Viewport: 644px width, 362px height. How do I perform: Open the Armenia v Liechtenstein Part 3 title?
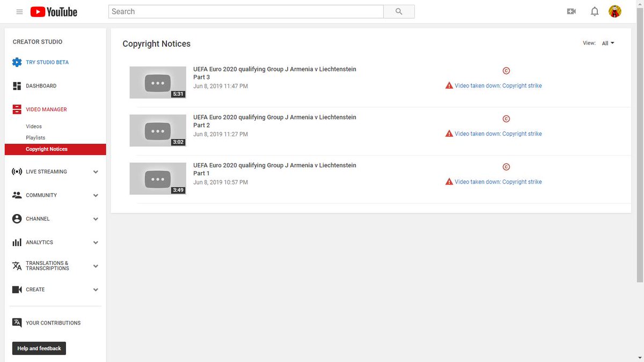coord(275,73)
